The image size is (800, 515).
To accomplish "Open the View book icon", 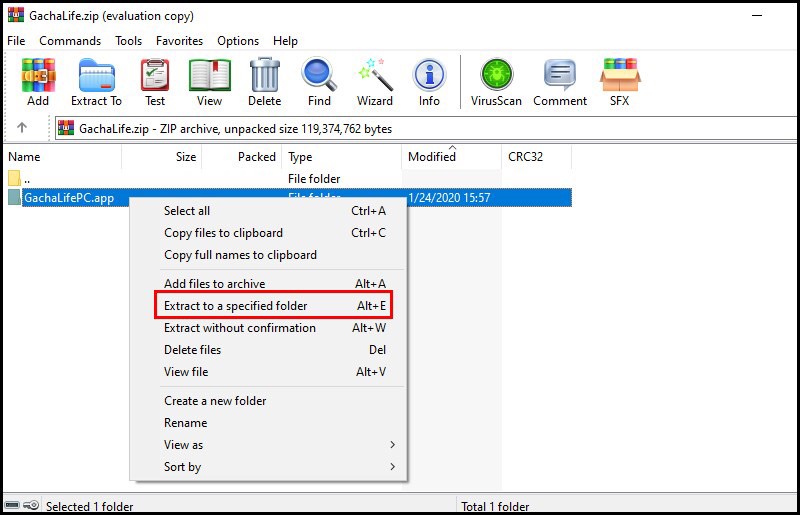I will [209, 82].
